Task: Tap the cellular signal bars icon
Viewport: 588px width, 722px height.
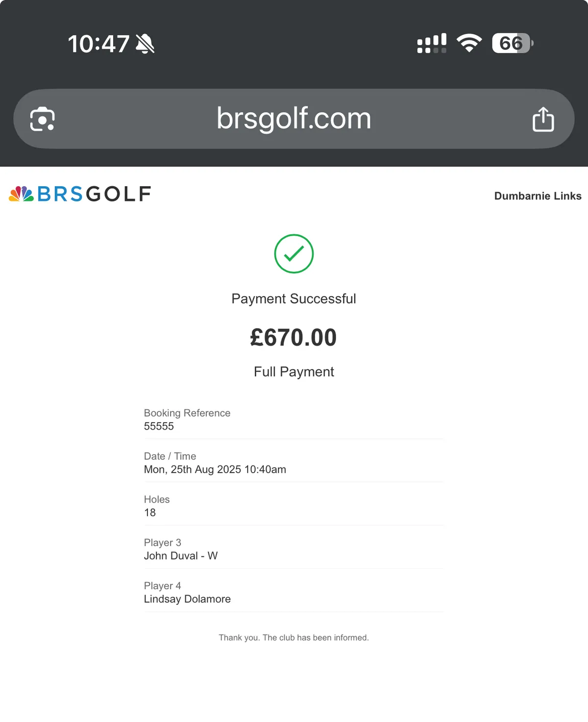Action: point(432,43)
